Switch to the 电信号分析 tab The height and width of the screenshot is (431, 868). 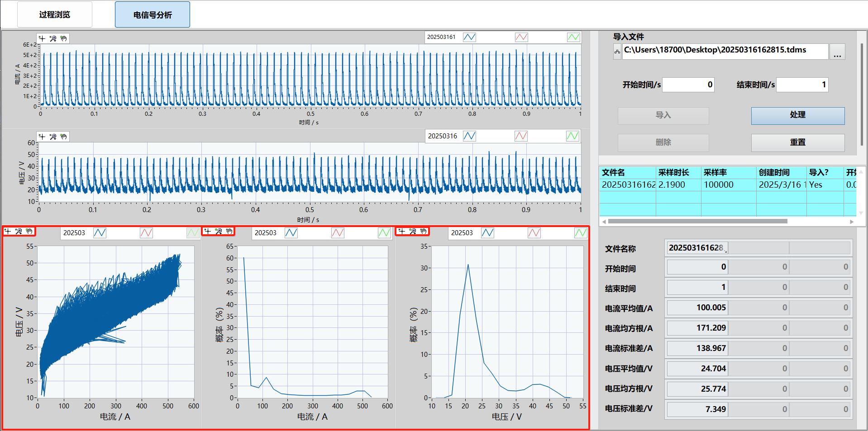pos(153,14)
